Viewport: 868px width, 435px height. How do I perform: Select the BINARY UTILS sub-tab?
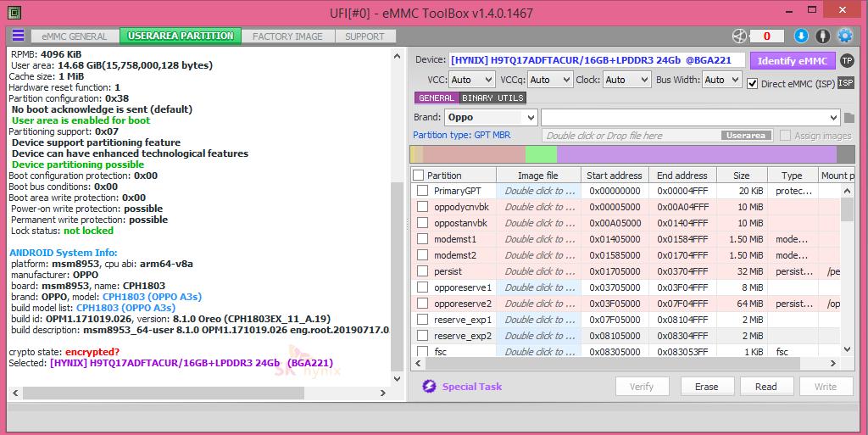(492, 98)
